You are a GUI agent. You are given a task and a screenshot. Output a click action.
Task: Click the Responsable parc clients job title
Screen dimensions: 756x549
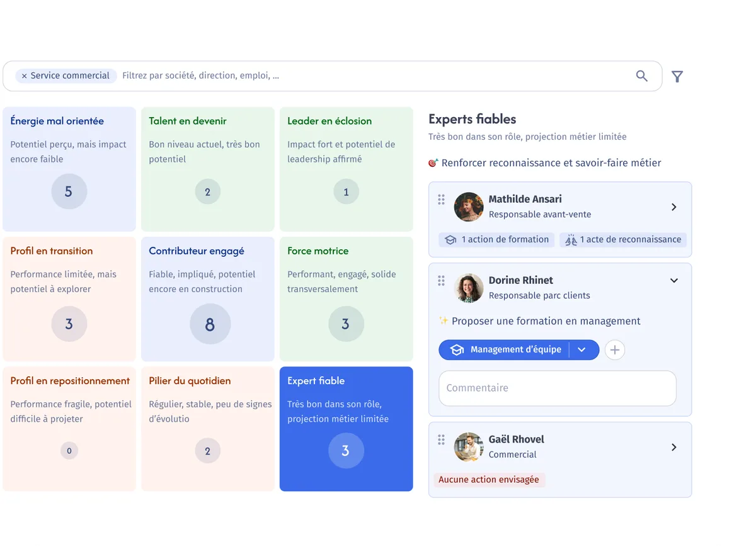point(539,296)
